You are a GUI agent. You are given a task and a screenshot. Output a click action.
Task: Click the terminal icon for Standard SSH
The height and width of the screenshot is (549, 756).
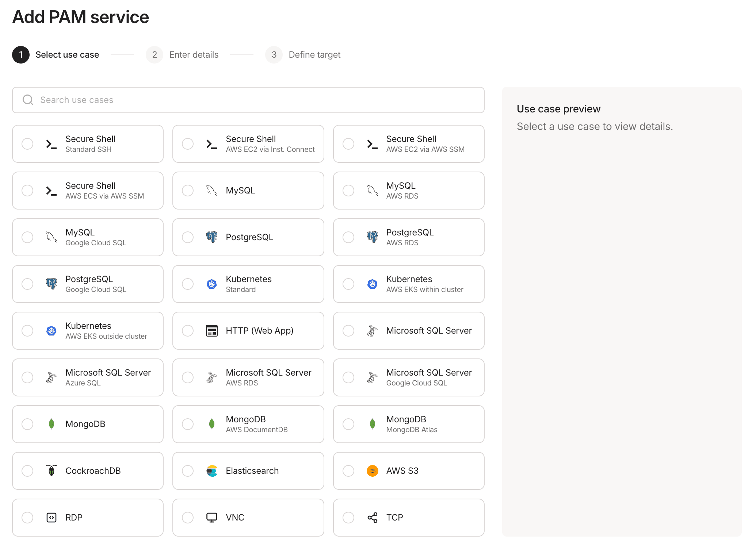51,144
